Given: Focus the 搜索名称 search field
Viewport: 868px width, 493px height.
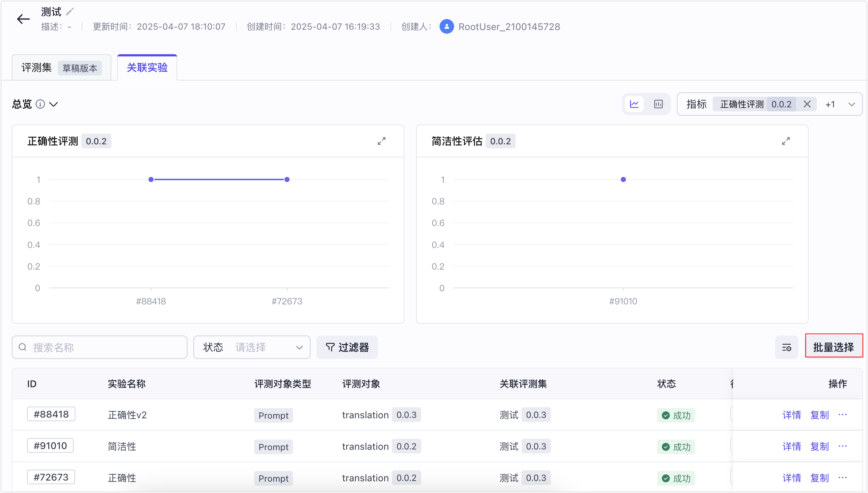Looking at the screenshot, I should coord(100,347).
